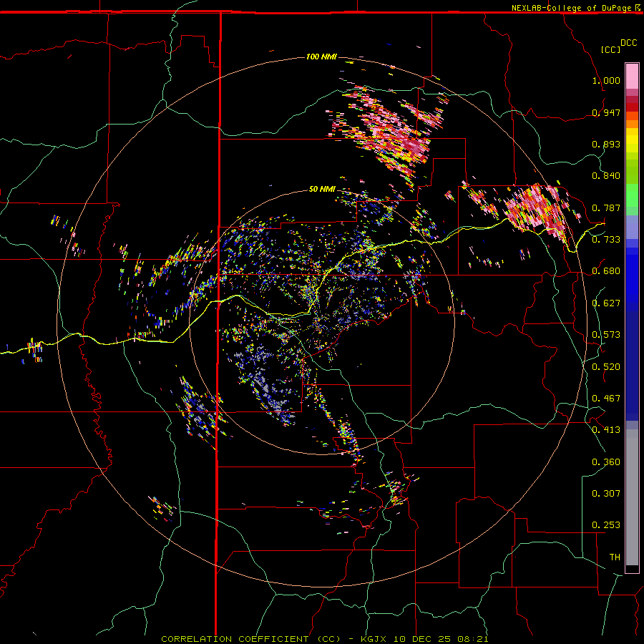Image resolution: width=644 pixels, height=644 pixels.
Task: Click the 08:21 timestamp text
Action: 473,639
